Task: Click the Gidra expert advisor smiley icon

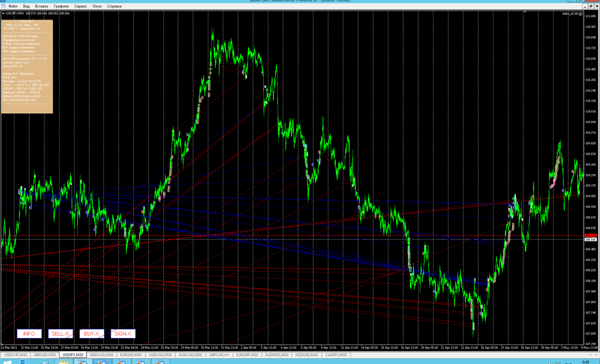Action: 580,13
